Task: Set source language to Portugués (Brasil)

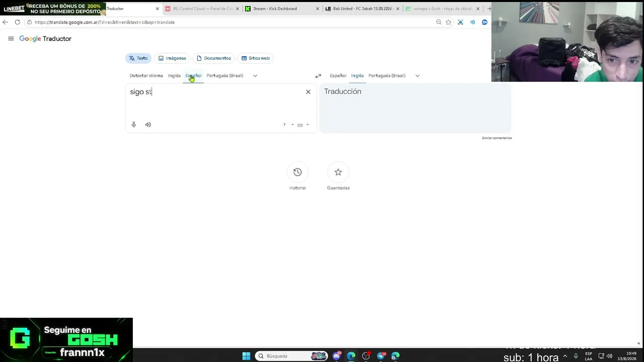Action: (x=224, y=76)
